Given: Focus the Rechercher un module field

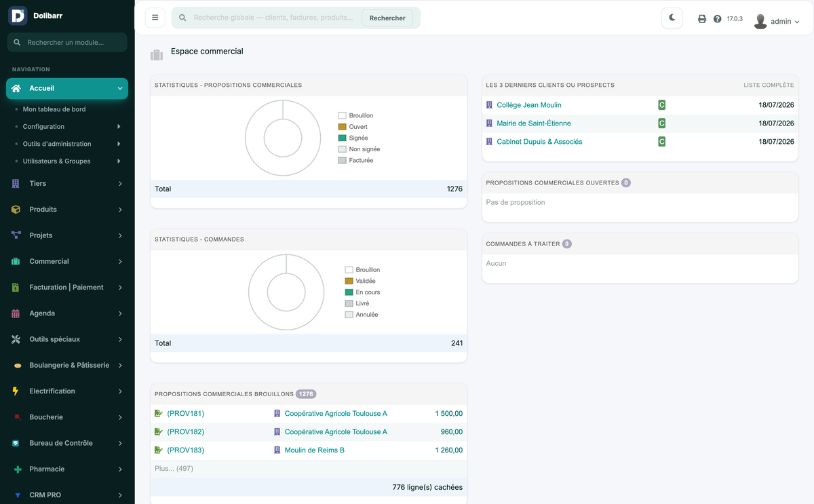Looking at the screenshot, I should coord(67,42).
